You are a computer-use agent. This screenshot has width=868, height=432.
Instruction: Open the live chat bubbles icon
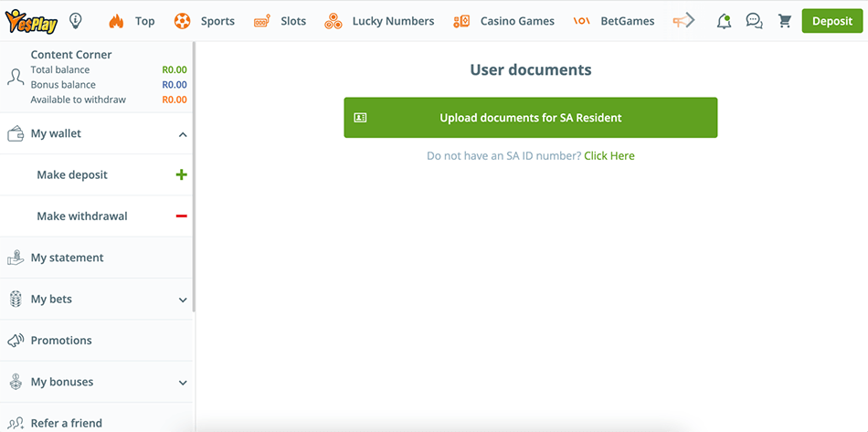pyautogui.click(x=754, y=22)
